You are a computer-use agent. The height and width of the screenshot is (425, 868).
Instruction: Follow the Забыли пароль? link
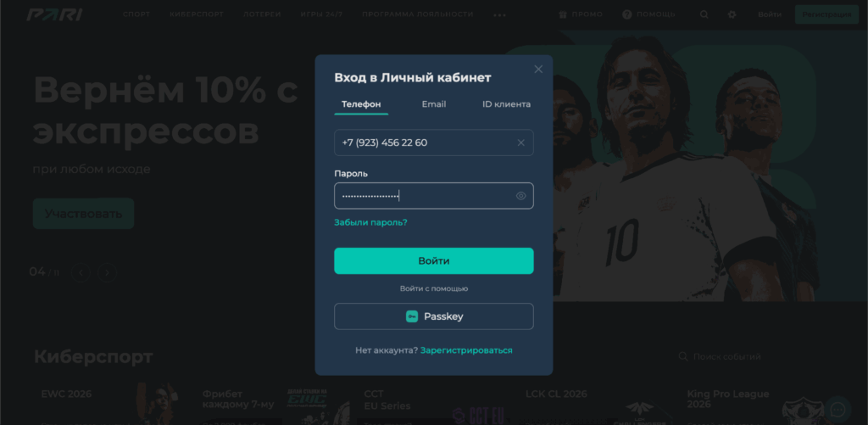371,223
